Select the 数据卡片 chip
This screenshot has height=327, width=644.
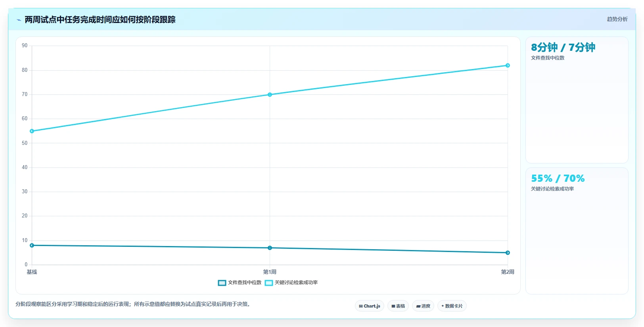point(452,306)
